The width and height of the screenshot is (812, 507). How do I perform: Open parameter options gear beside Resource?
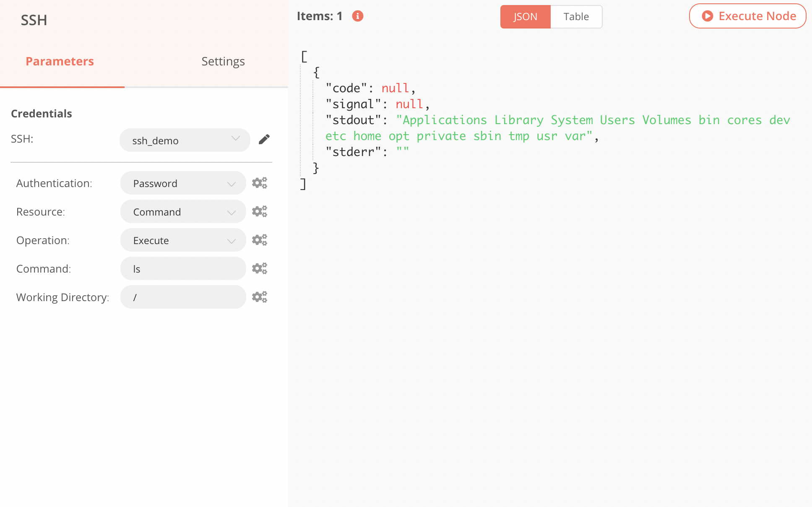pyautogui.click(x=259, y=211)
